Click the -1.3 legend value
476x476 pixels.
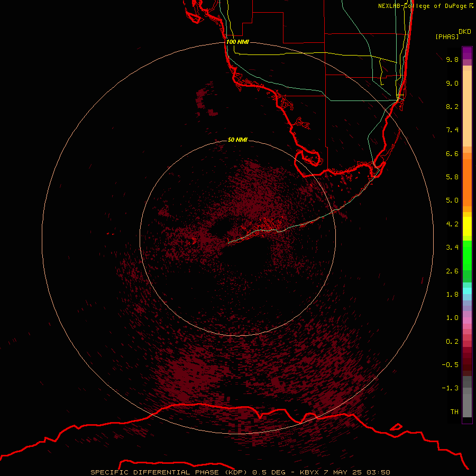450,388
